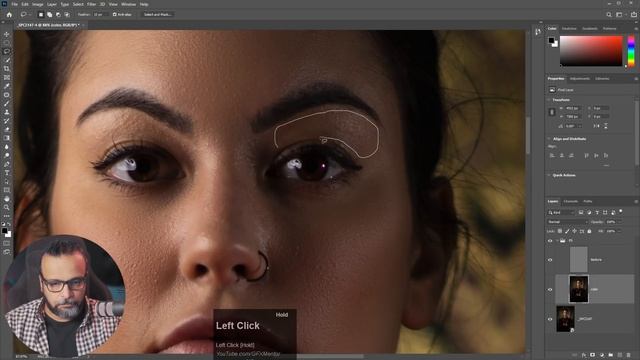Click the foreground color swatch in Color panel
Viewport: 640px width, 360px height.
tap(551, 40)
